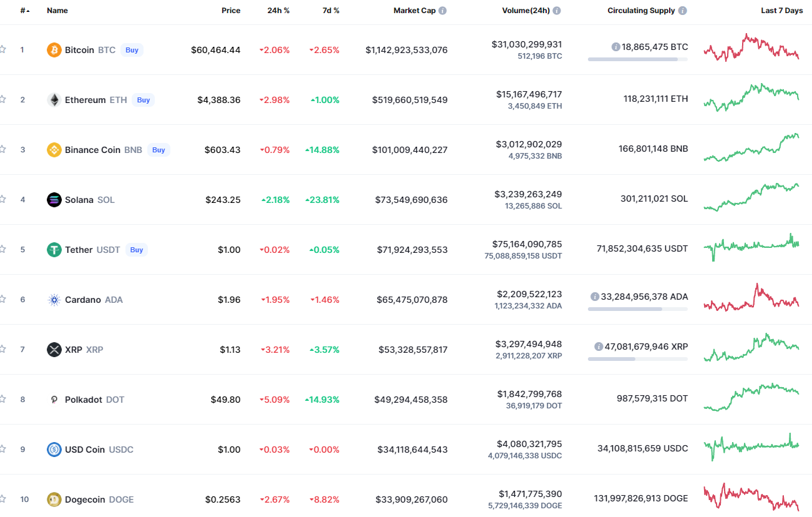Click the Volume(24h) info icon
This screenshot has height=517, width=812.
click(x=557, y=11)
